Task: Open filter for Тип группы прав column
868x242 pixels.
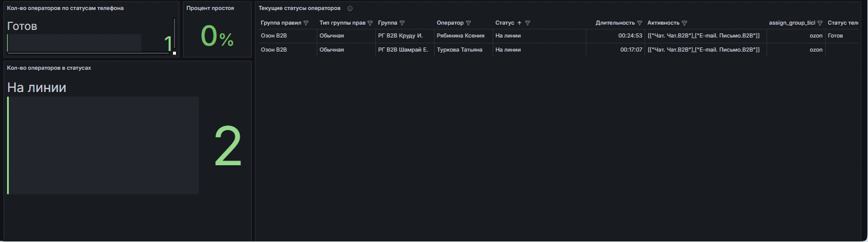Action: tap(369, 23)
